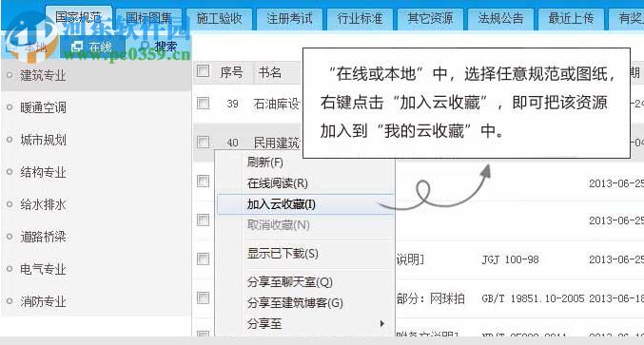Image resolution: width=644 pixels, height=345 pixels.
Task: Expand the 分享至 submenu arrow
Action: (382, 324)
